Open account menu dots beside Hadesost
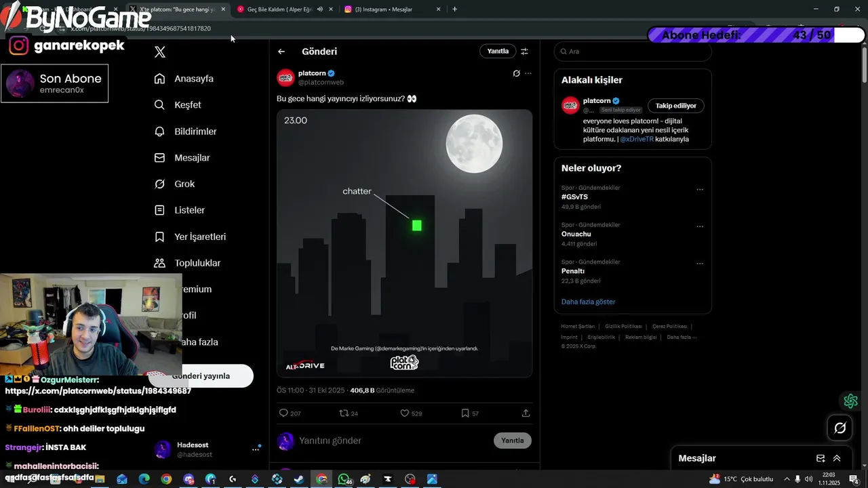868x488 pixels. pyautogui.click(x=256, y=449)
